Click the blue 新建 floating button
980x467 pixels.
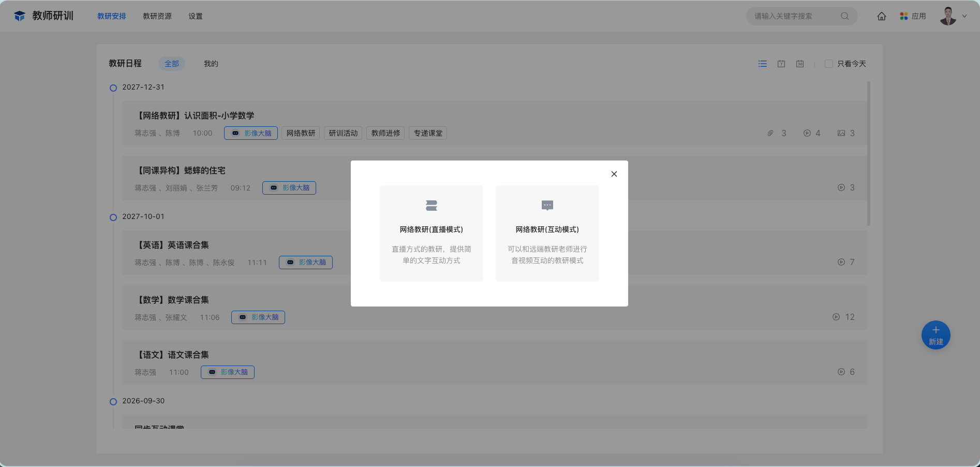[936, 335]
